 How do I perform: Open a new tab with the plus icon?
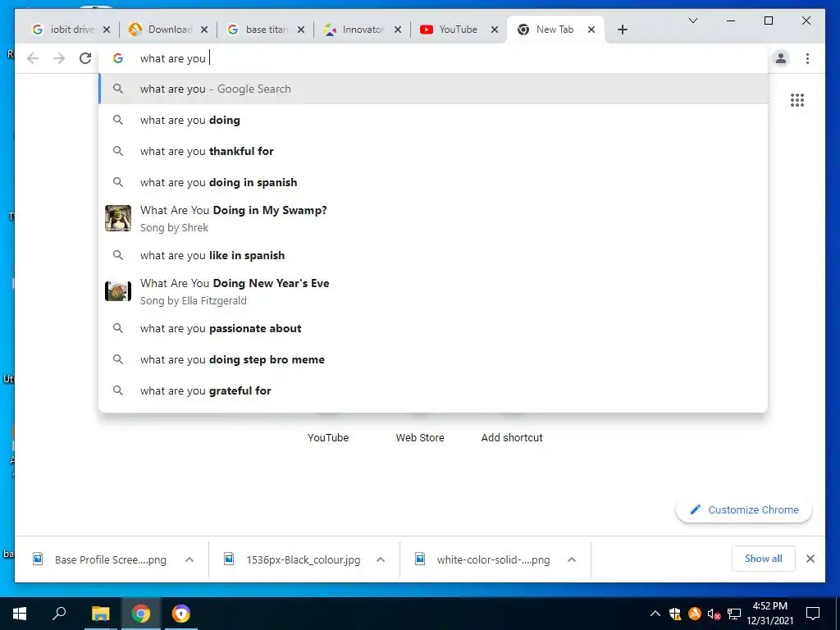622,30
